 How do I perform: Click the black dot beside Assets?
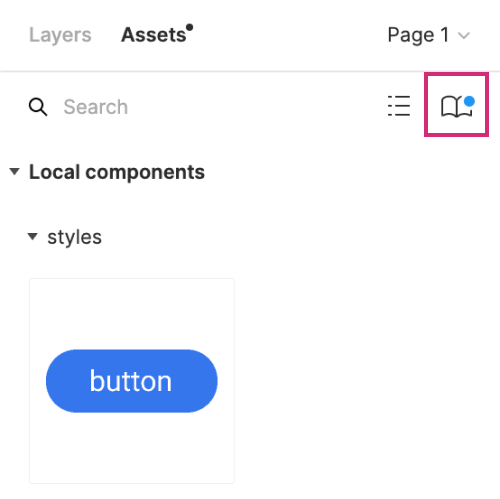click(190, 27)
